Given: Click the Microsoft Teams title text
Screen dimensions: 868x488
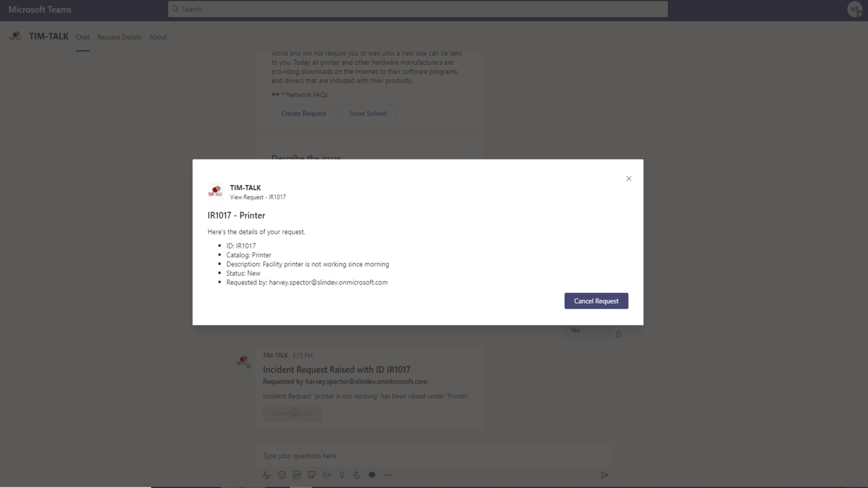Looking at the screenshot, I should click(40, 10).
